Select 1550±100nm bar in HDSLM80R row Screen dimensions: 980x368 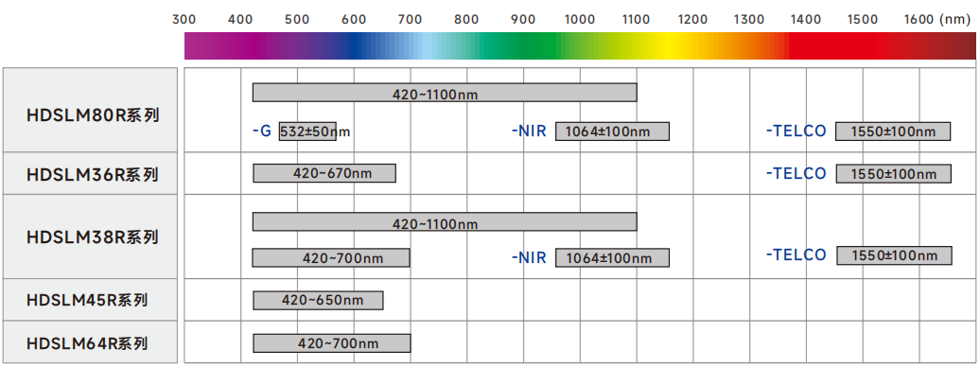pyautogui.click(x=893, y=131)
